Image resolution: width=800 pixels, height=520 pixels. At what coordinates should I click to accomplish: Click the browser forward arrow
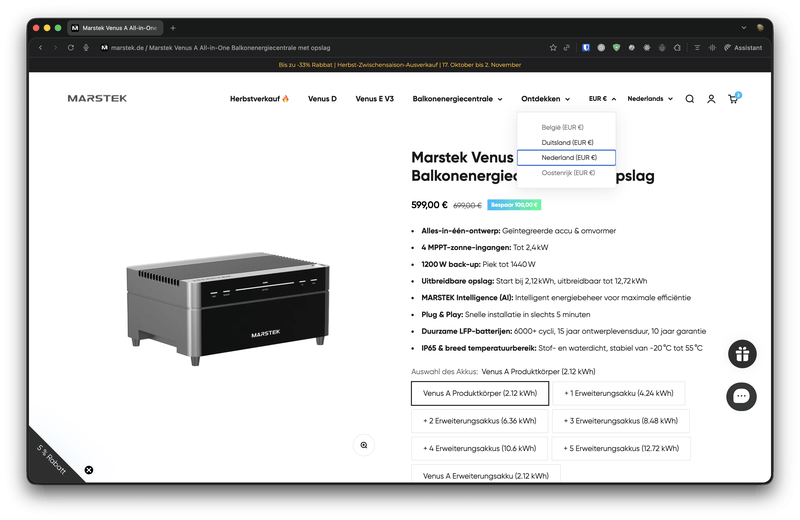tap(55, 47)
